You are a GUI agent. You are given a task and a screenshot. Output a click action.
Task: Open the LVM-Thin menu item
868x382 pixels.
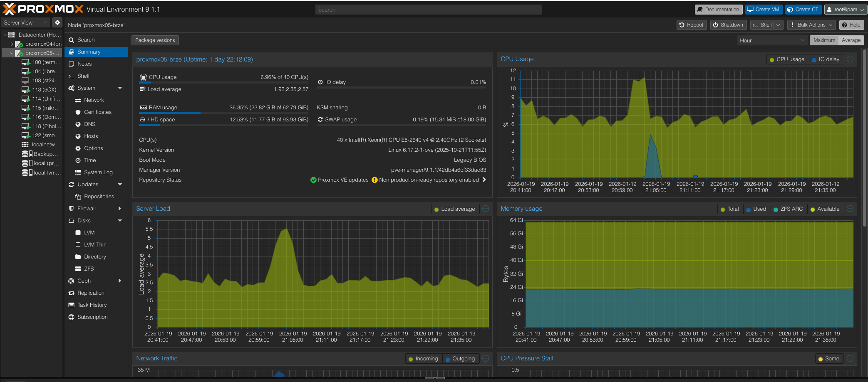pos(96,245)
